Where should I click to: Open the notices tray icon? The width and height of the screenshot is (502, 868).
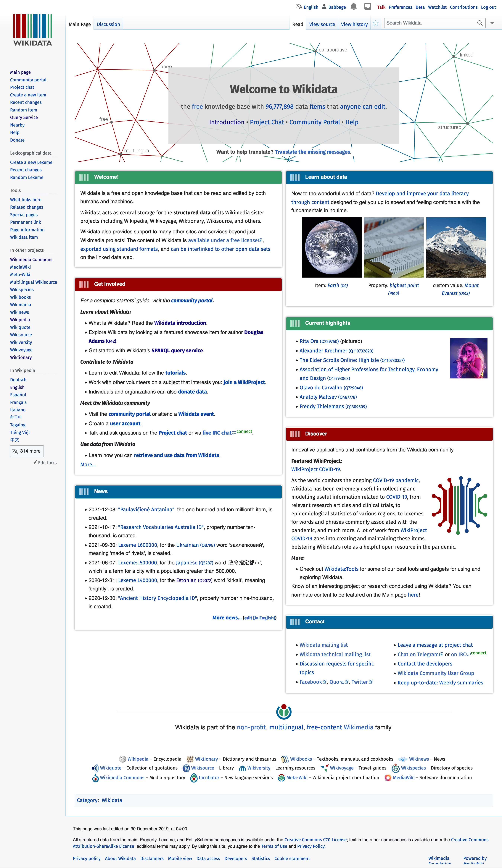point(368,7)
